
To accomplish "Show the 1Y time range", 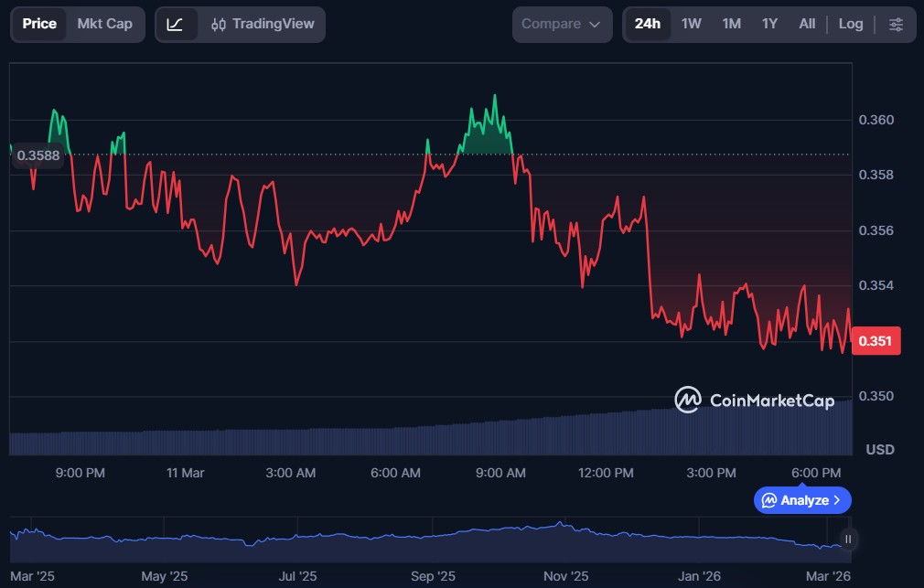I will pyautogui.click(x=769, y=24).
